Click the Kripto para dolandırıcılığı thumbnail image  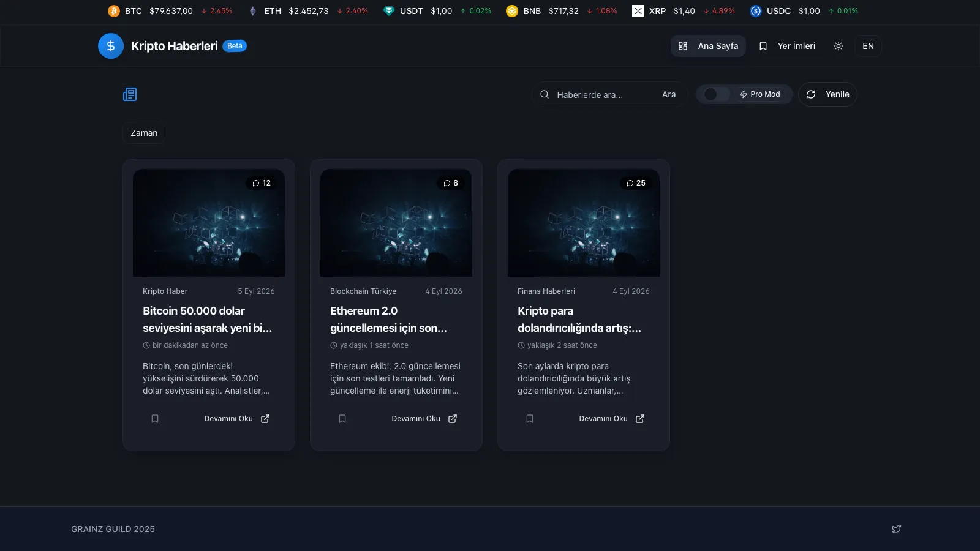click(x=584, y=223)
